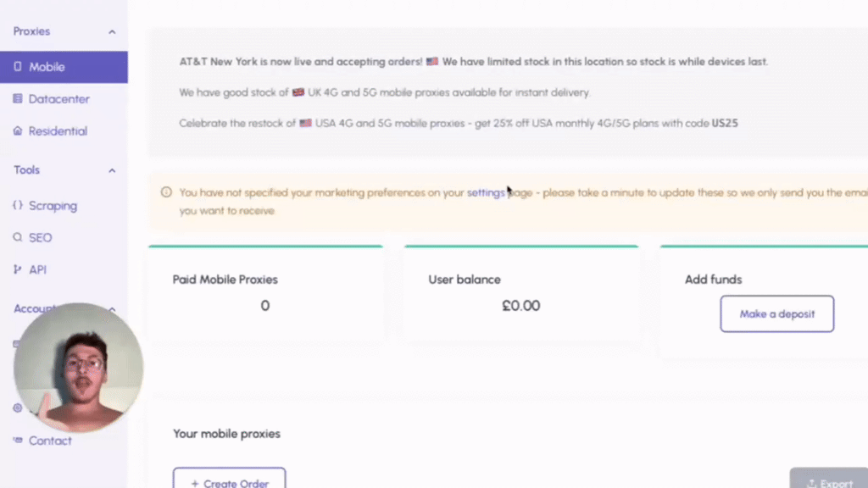Viewport: 868px width, 488px height.
Task: Collapse the Account section
Action: pyautogui.click(x=112, y=308)
